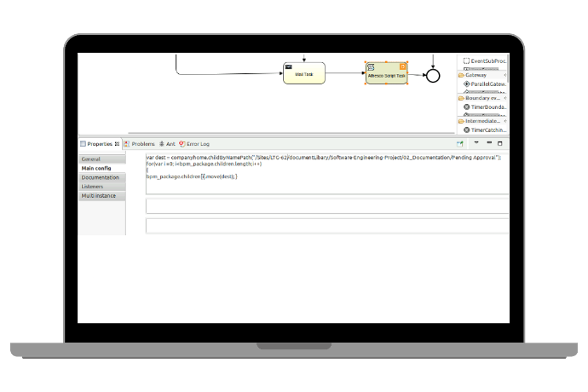Pick ParallelGateway from the palette
588x392 pixels.
click(485, 84)
